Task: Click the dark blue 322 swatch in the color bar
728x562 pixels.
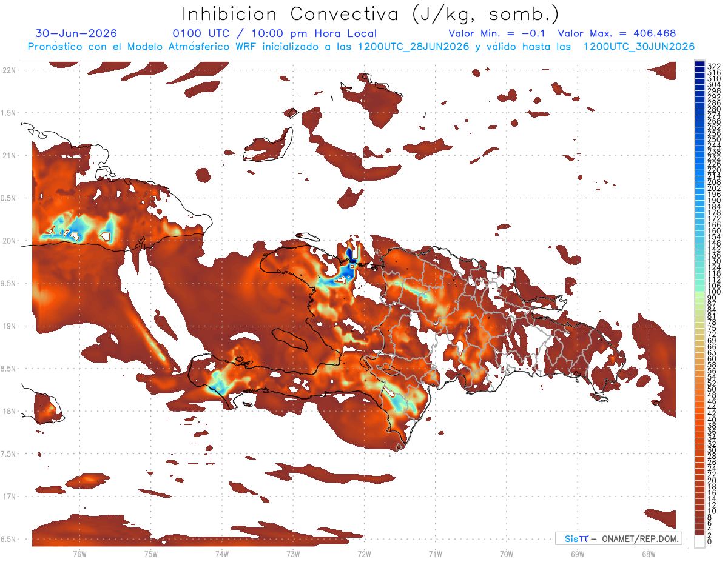Action: (699, 64)
